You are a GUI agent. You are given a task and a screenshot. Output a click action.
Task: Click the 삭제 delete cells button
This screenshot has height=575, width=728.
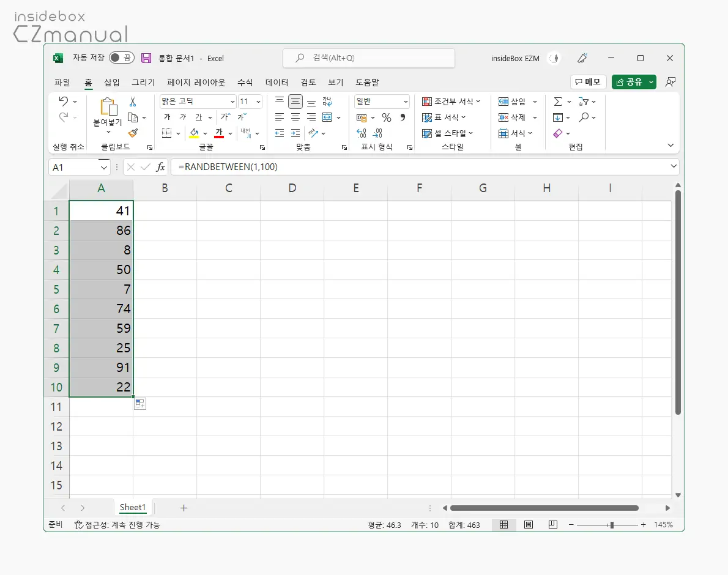click(512, 117)
